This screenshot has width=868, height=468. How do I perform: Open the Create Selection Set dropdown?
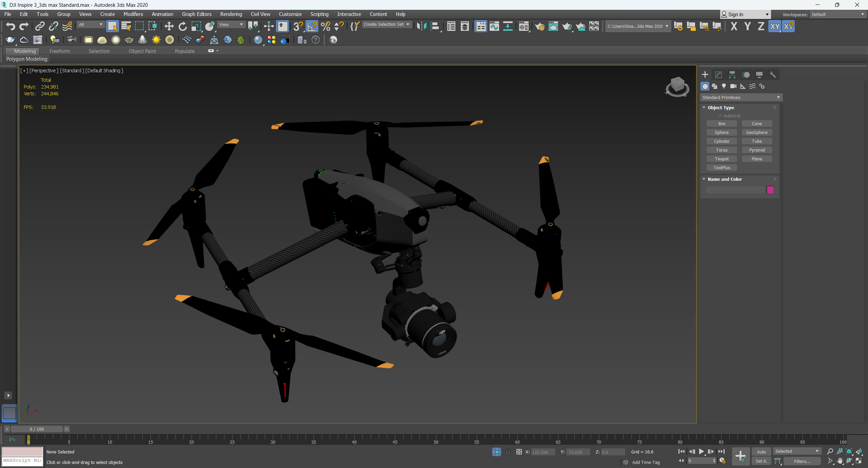pos(387,24)
